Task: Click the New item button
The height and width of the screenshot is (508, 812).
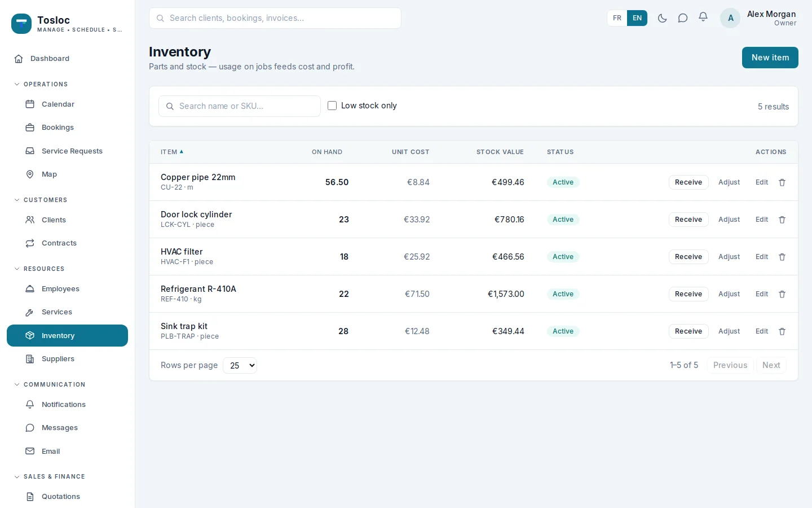Action: coord(770,58)
